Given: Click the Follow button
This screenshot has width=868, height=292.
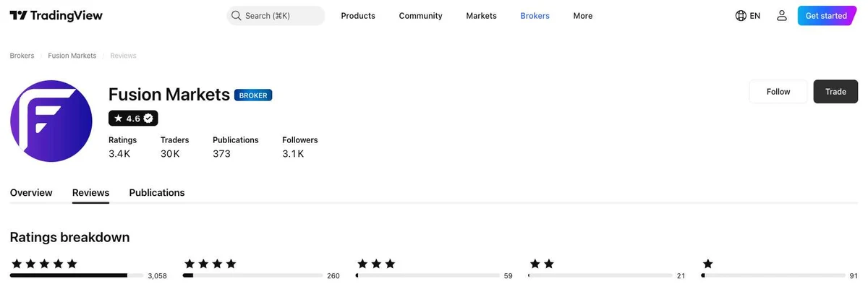Looking at the screenshot, I should click(778, 92).
